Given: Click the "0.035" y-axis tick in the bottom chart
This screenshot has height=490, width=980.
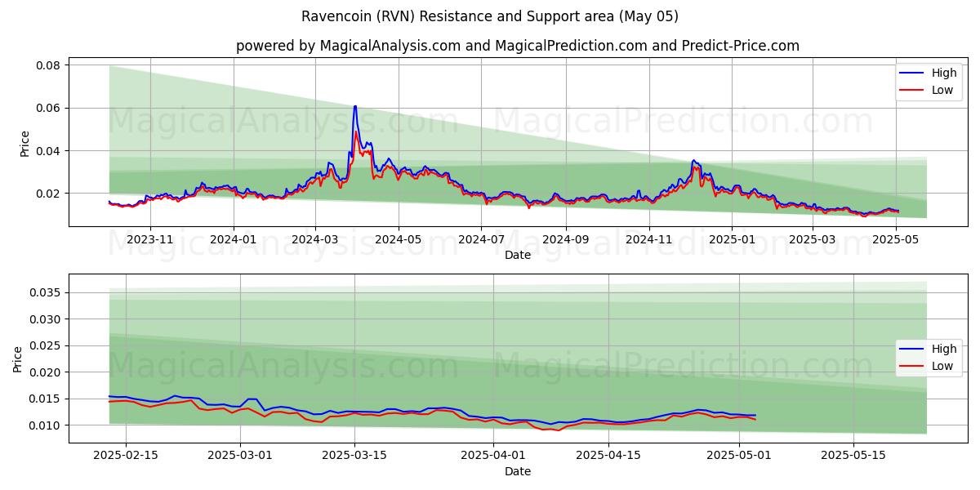Looking at the screenshot, I should (x=46, y=292).
